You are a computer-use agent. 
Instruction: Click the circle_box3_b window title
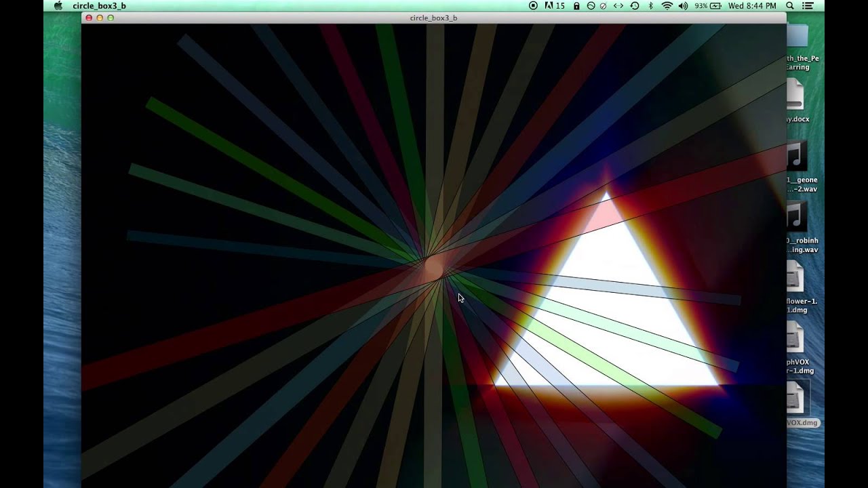pos(433,18)
